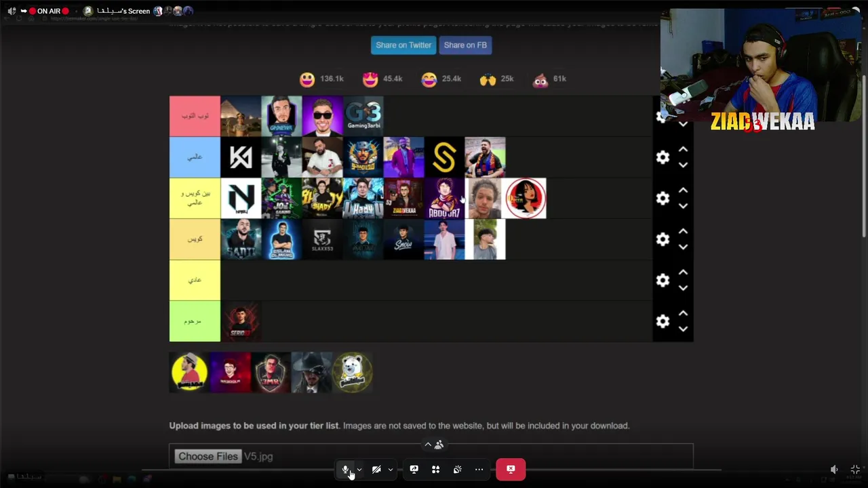Click the stream volume speaker icon
Image resolution: width=868 pixels, height=488 pixels.
click(834, 469)
